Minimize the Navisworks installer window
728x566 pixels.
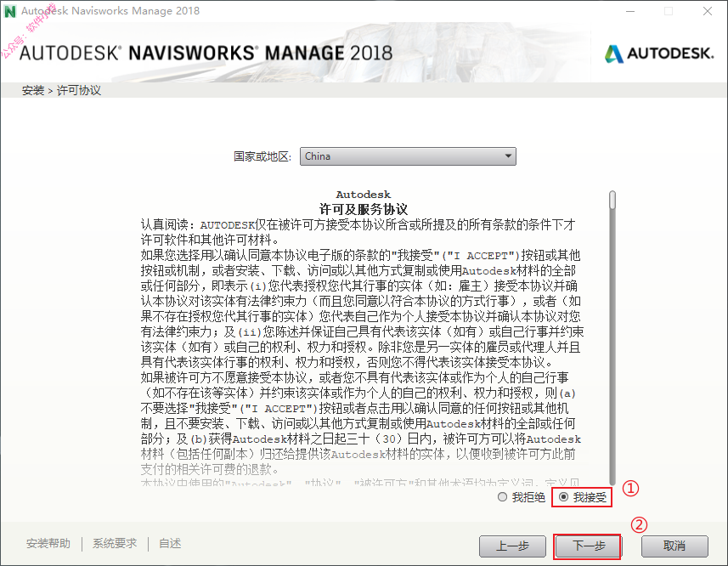coord(630,11)
